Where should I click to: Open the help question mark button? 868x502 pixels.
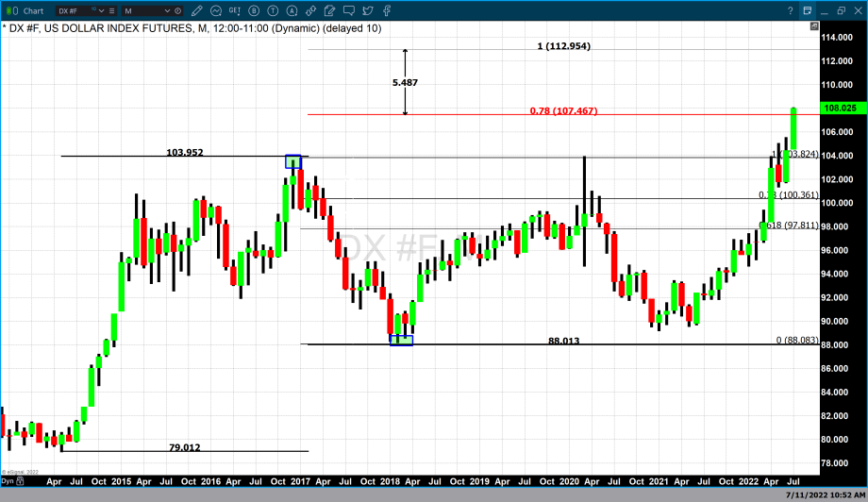pos(790,9)
